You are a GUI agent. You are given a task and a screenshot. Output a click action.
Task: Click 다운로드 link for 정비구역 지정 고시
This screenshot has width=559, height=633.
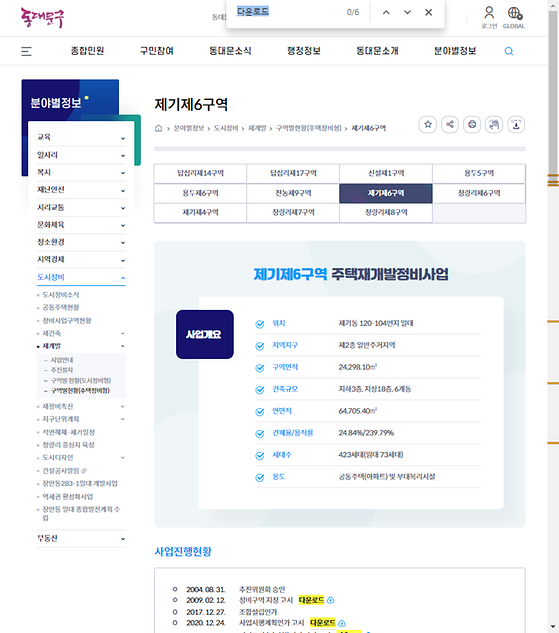coord(311,600)
